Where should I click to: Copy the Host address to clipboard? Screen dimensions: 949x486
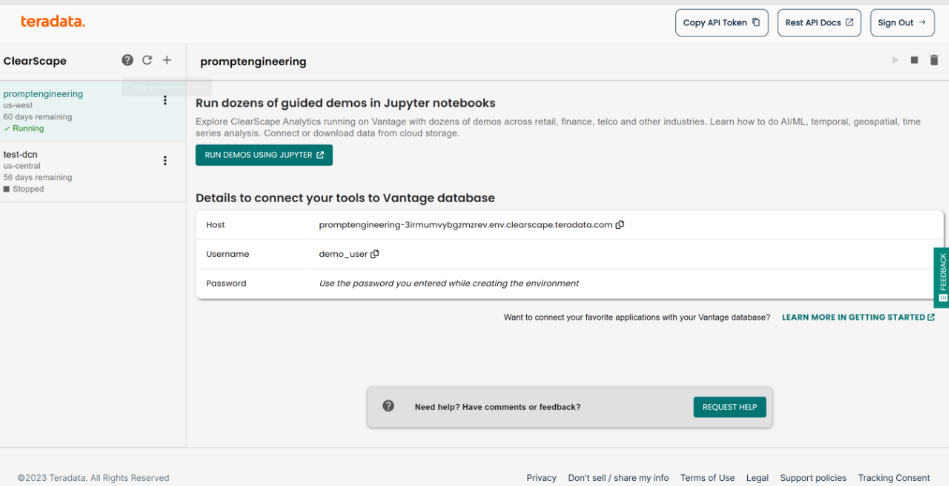point(620,225)
